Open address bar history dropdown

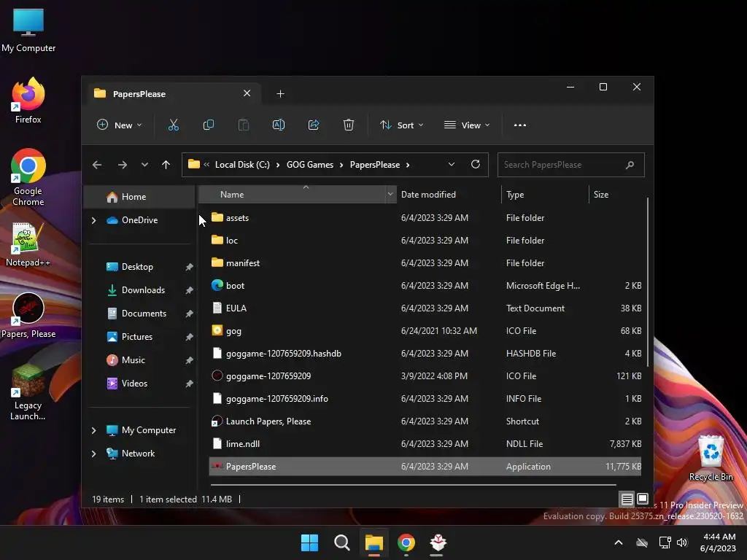point(451,164)
